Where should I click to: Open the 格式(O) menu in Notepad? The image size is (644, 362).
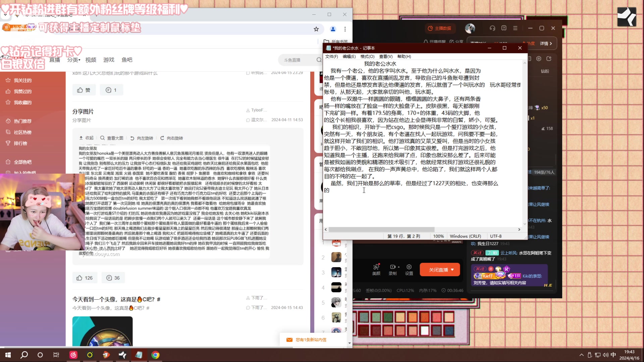[367, 56]
